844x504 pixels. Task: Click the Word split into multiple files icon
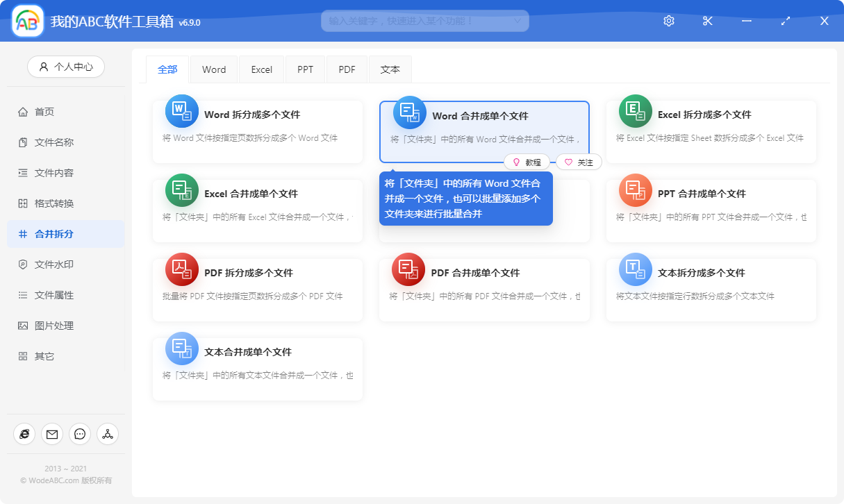pyautogui.click(x=182, y=111)
